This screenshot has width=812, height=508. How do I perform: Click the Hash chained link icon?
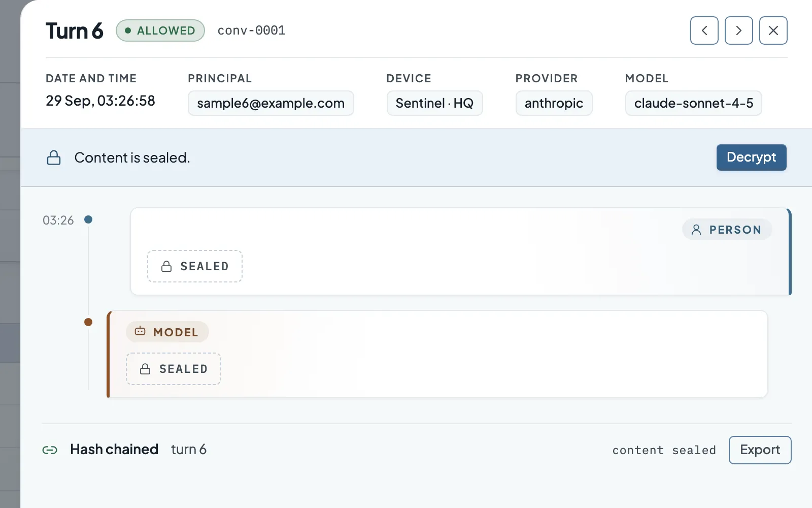[x=50, y=450]
